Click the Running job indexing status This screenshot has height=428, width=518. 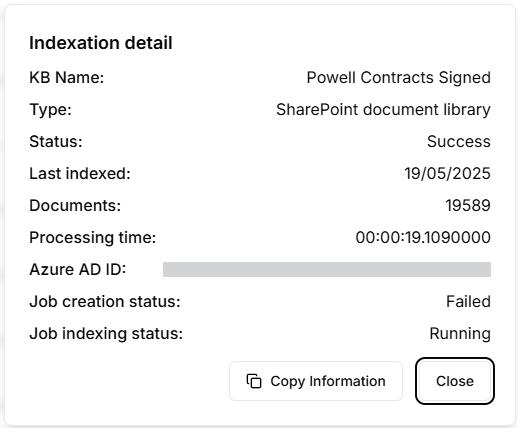[460, 333]
